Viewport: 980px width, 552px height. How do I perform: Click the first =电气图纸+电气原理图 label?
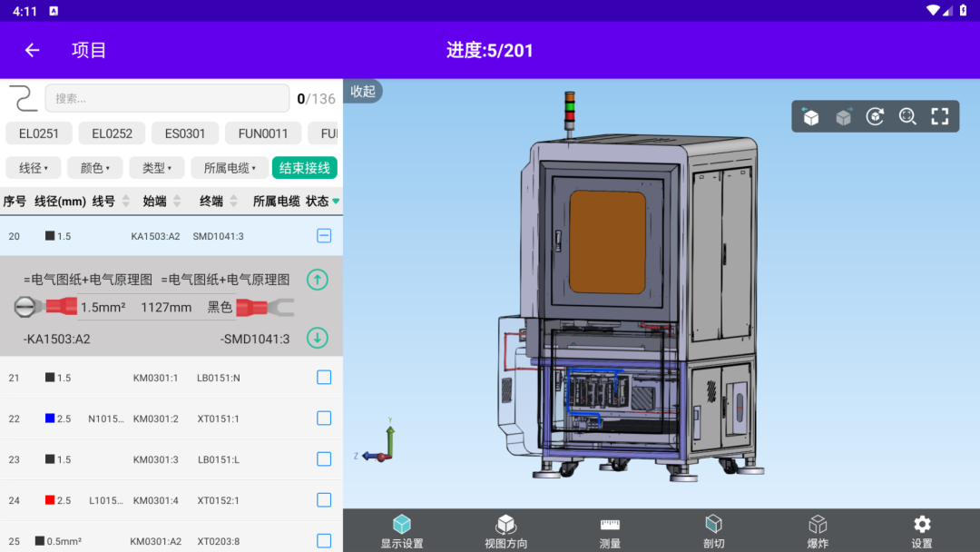point(88,280)
